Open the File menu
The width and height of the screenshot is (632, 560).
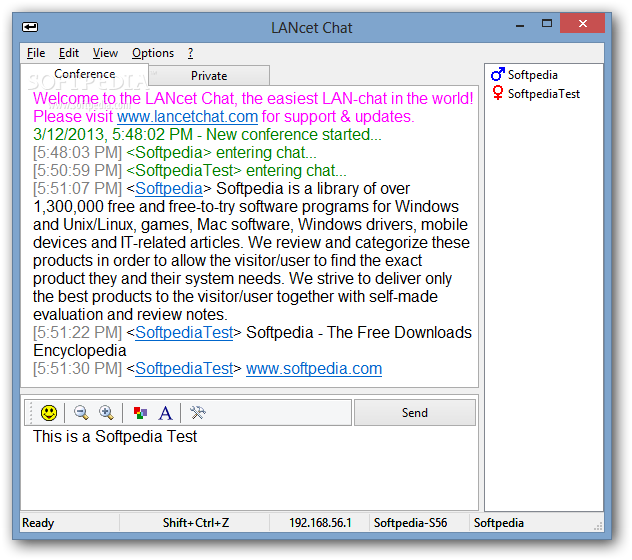[x=36, y=53]
